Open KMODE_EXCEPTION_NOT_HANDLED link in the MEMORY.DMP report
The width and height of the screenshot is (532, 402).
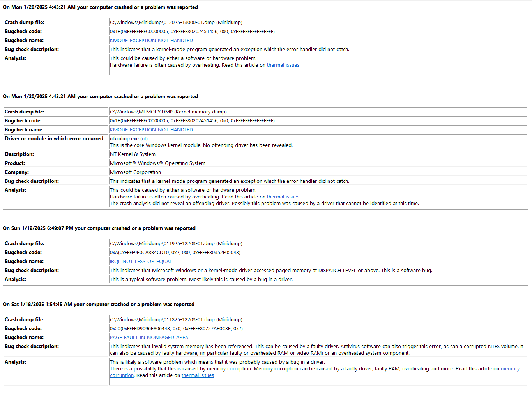151,130
